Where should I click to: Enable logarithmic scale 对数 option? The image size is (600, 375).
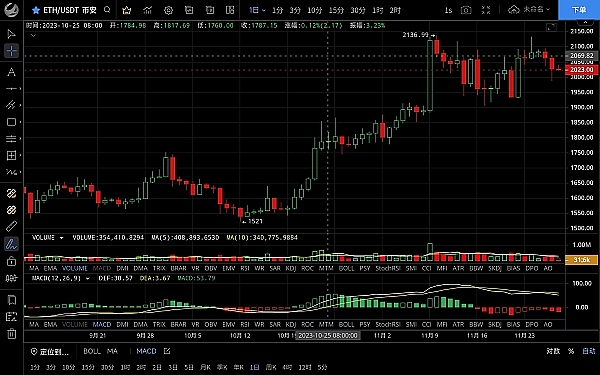pyautogui.click(x=553, y=351)
